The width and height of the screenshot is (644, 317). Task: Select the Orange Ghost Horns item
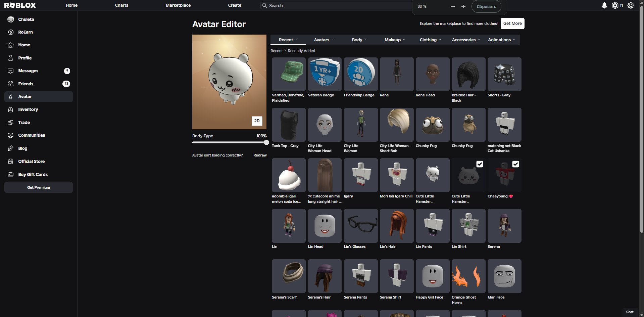(x=468, y=276)
